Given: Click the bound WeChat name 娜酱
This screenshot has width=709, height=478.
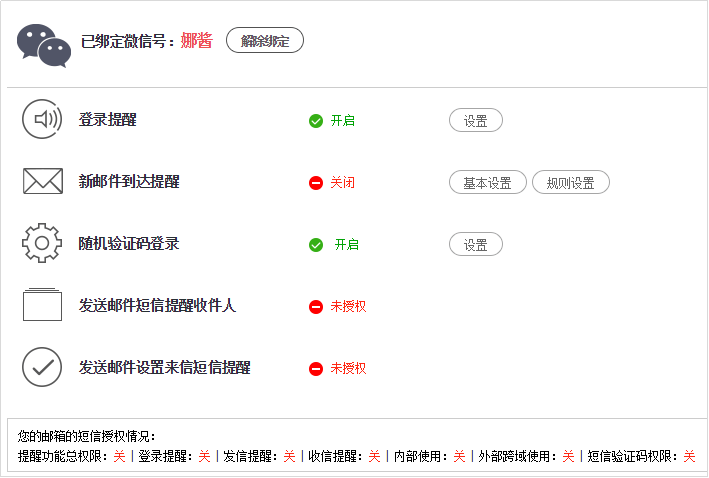Looking at the screenshot, I should [x=196, y=41].
